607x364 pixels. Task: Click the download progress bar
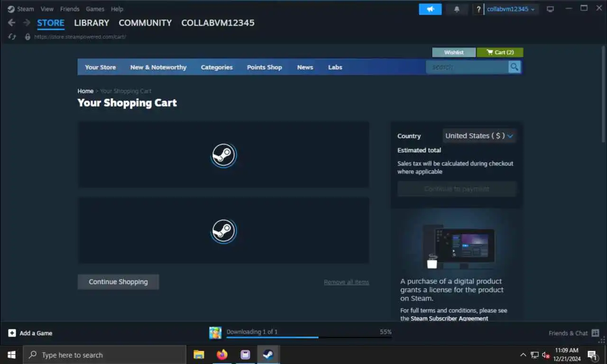coord(309,337)
